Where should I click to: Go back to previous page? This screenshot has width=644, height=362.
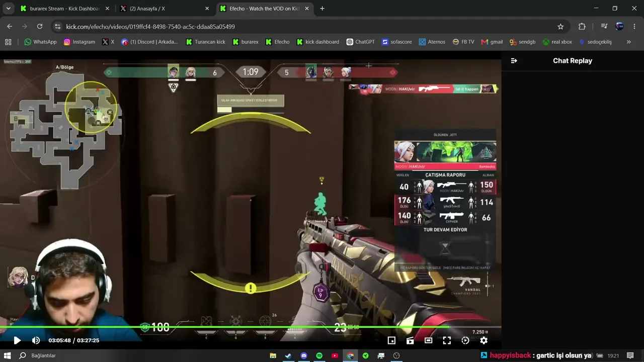tap(10, 27)
